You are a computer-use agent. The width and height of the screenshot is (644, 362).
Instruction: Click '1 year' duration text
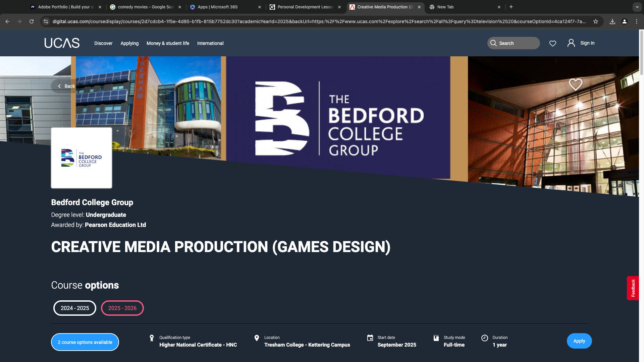pos(499,345)
